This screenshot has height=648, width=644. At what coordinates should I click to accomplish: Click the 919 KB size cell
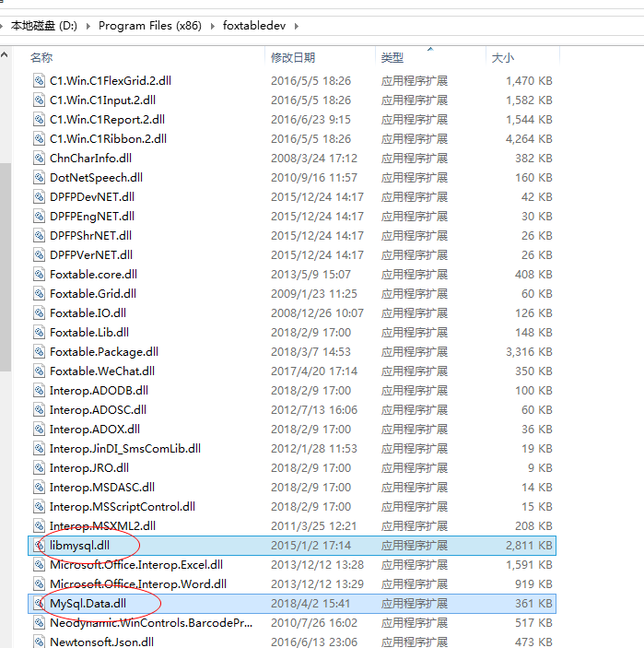click(x=533, y=584)
